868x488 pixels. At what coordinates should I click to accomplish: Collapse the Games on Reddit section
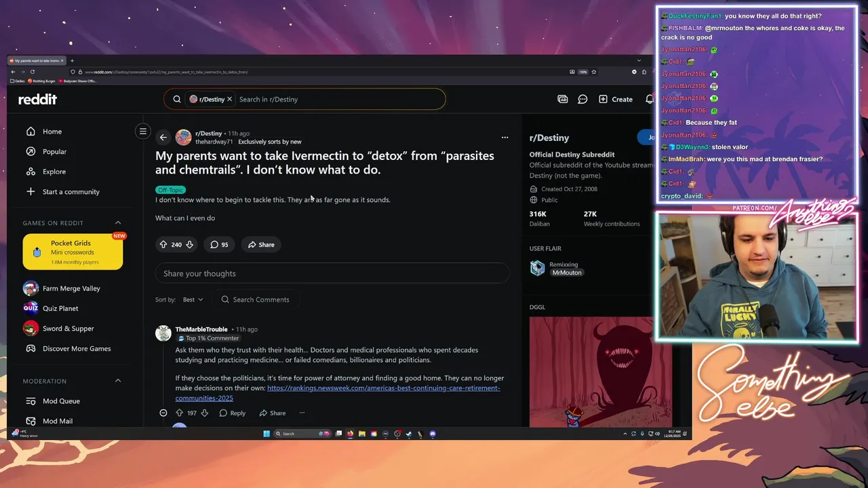[118, 223]
